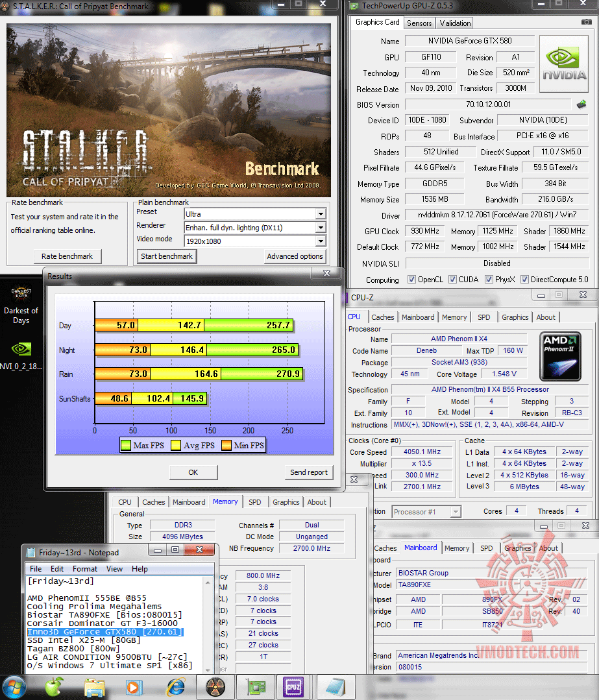This screenshot has width=599, height=700.
Task: Open Memory tab in mainboard CPU-Z window
Action: point(456,548)
